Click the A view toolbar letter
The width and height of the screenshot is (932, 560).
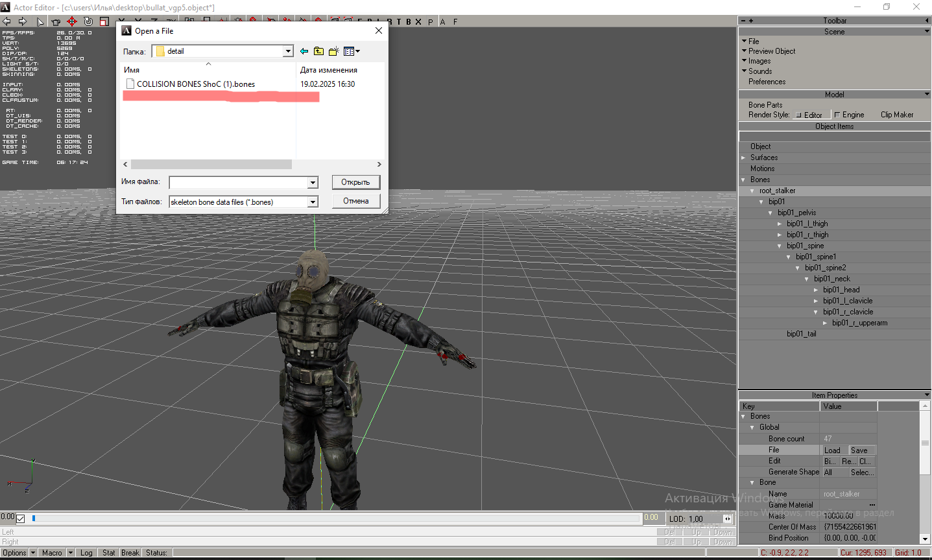(x=443, y=21)
